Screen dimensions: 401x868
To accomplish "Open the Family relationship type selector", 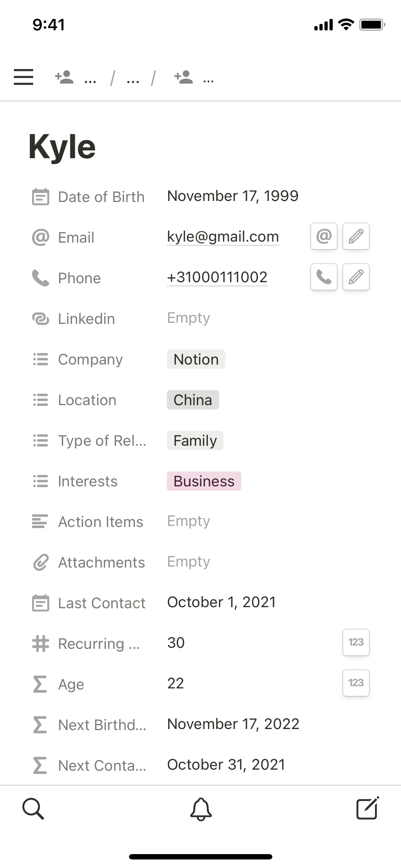I will click(195, 440).
